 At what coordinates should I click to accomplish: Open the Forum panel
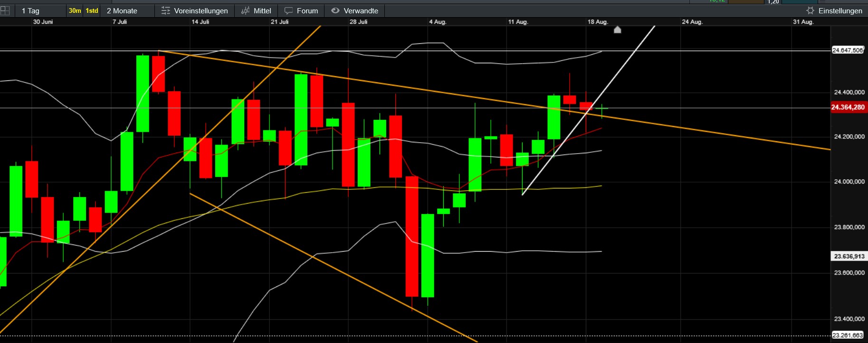pos(301,10)
